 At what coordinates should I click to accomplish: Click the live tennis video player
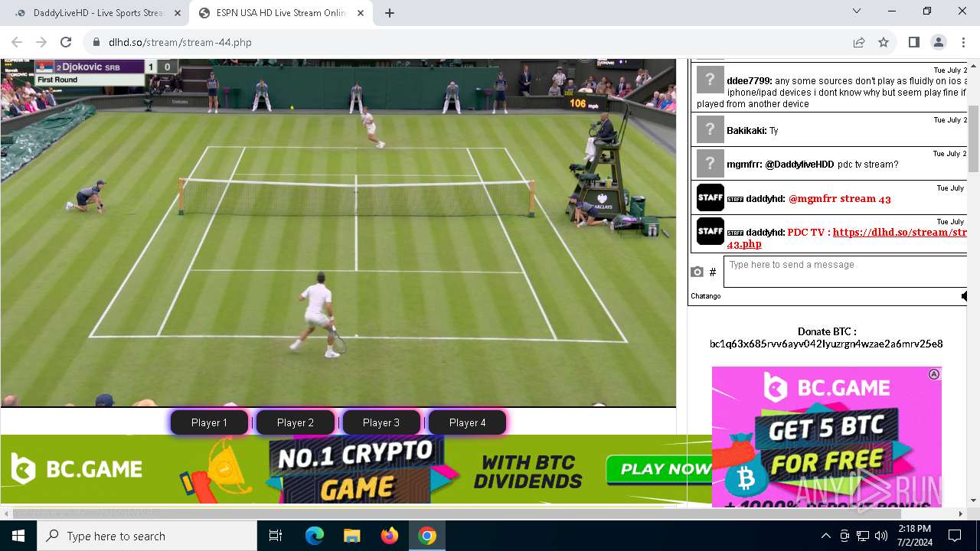pyautogui.click(x=338, y=233)
